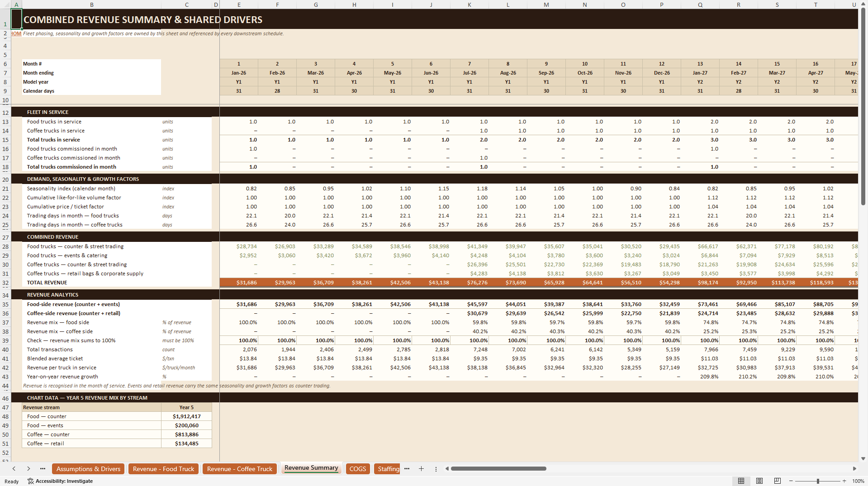
Task: Select the title cell Combined Revenue Summary
Action: [143, 20]
